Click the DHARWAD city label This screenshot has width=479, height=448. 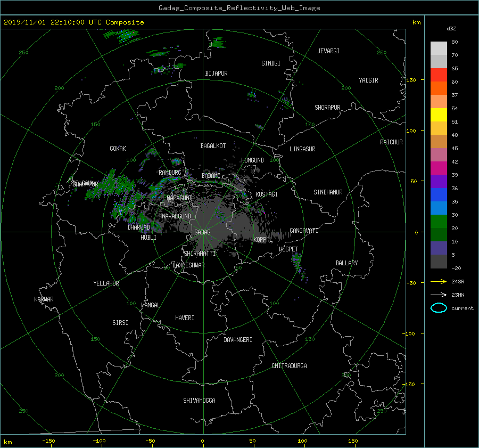click(x=139, y=227)
